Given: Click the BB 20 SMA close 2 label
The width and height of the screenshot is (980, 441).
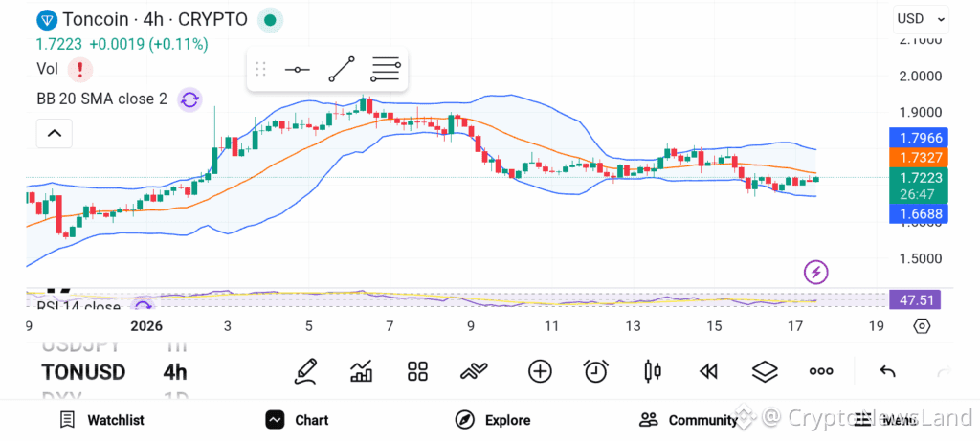Looking at the screenshot, I should pyautogui.click(x=101, y=99).
